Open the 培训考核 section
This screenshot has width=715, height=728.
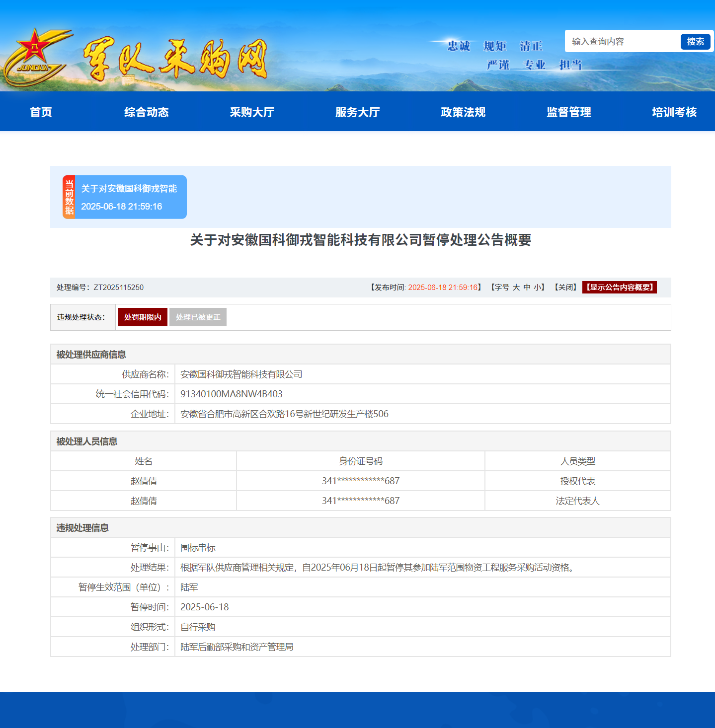(x=673, y=112)
